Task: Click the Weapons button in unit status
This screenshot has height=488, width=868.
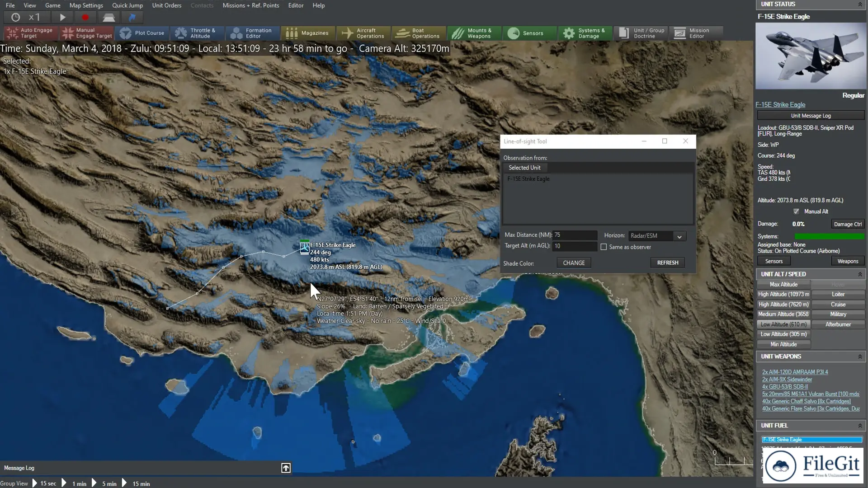Action: 848,261
